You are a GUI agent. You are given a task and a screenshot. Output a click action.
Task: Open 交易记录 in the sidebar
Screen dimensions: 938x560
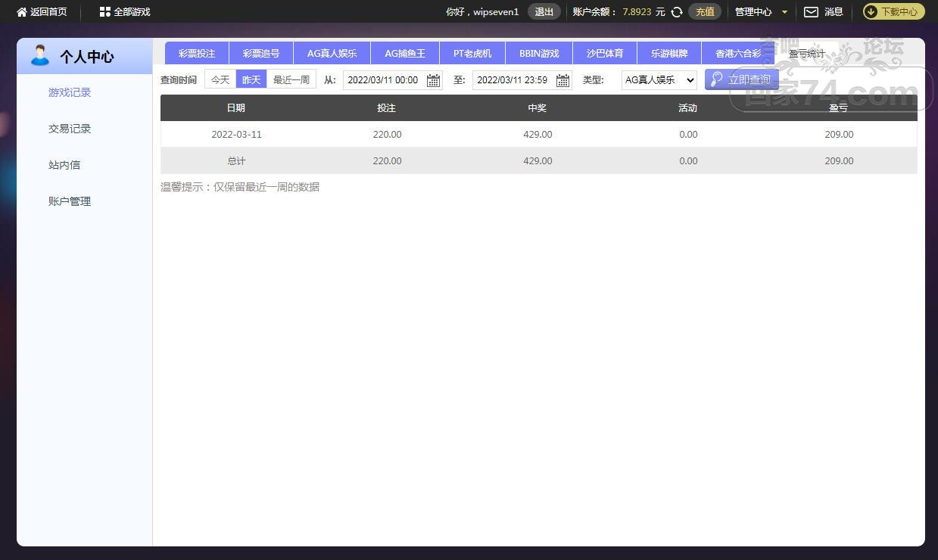point(70,129)
